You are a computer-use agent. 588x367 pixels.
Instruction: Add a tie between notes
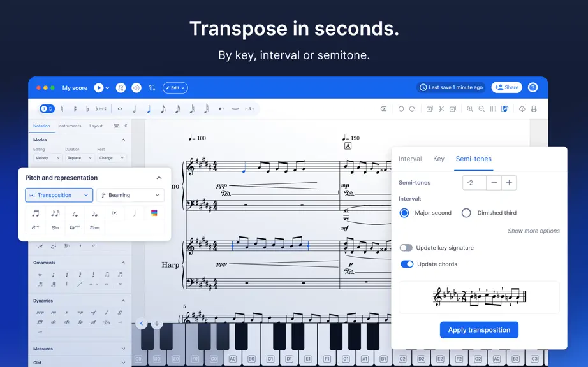(x=235, y=108)
